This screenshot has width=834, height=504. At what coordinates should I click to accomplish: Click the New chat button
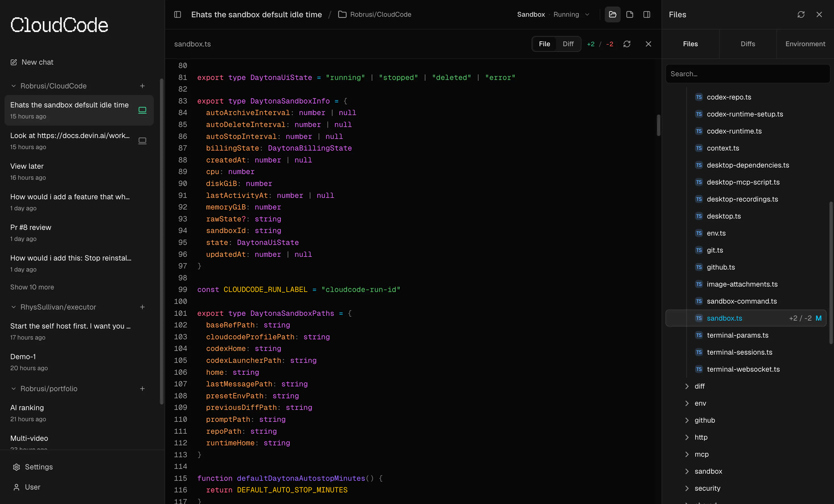(x=32, y=62)
